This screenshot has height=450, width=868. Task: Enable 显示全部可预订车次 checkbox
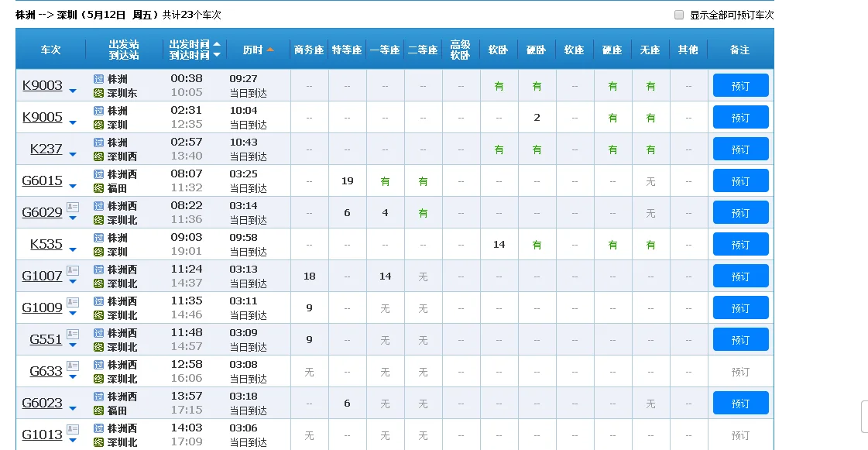click(679, 15)
